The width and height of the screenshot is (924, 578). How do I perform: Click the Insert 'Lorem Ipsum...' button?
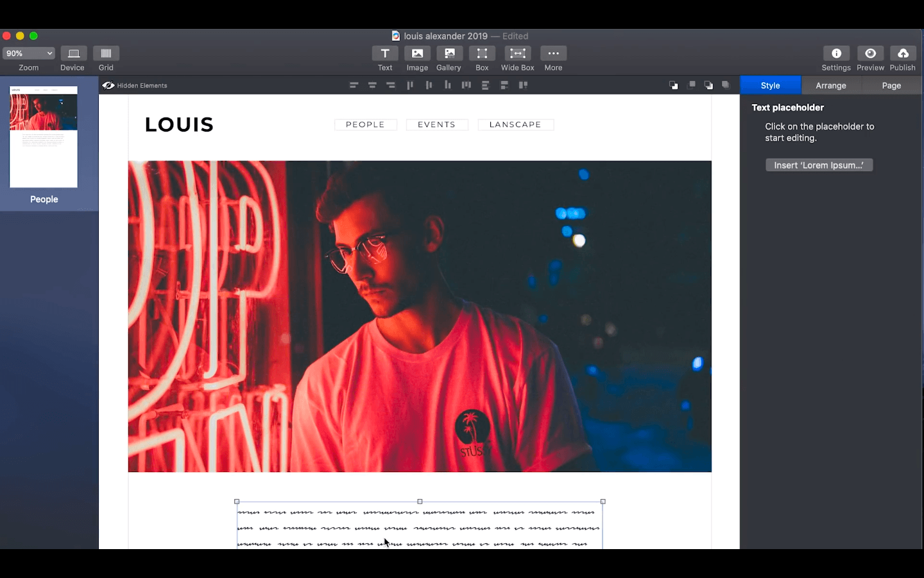(x=819, y=165)
